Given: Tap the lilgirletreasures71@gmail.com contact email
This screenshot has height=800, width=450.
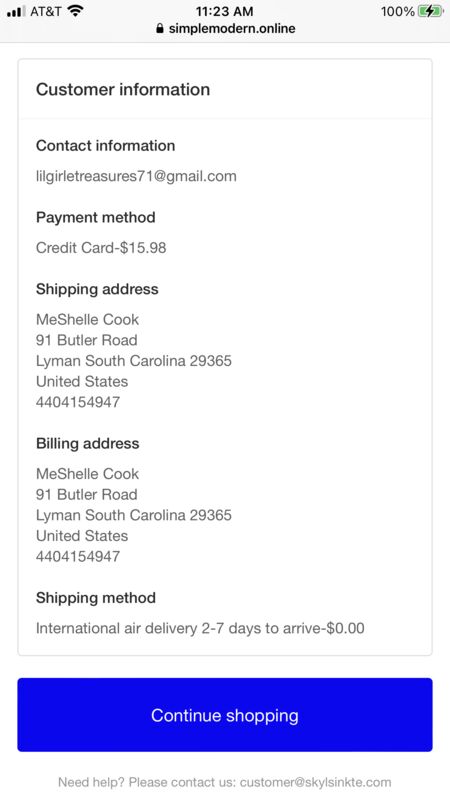Looking at the screenshot, I should click(136, 177).
